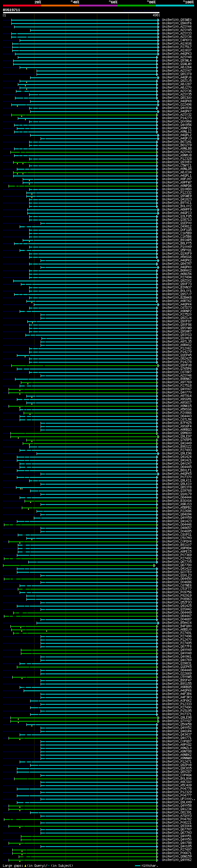Click the red 20% identity color segment
The height and width of the screenshot is (868, 197).
[x=22, y=6]
